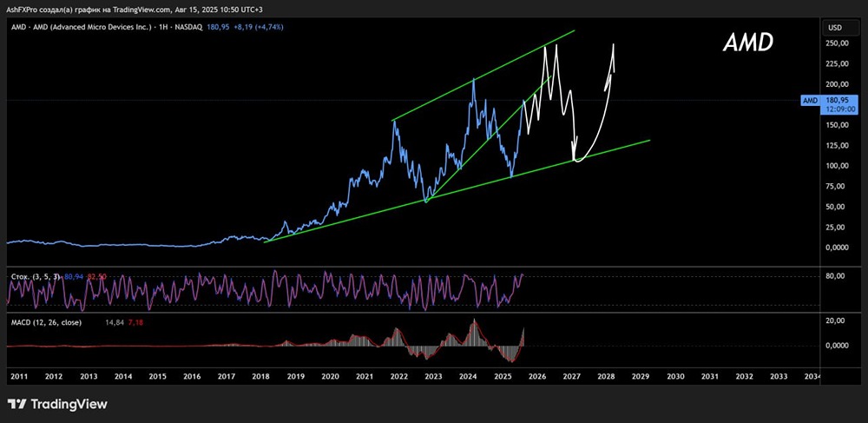Click the 125,00 price axis label
Image resolution: width=868 pixels, height=423 pixels.
click(x=838, y=146)
